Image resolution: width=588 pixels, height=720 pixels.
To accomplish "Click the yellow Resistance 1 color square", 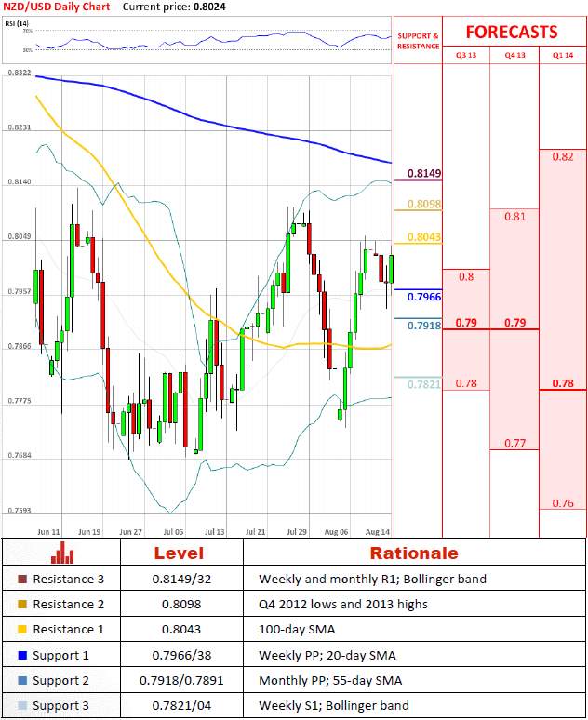I will pyautogui.click(x=22, y=630).
